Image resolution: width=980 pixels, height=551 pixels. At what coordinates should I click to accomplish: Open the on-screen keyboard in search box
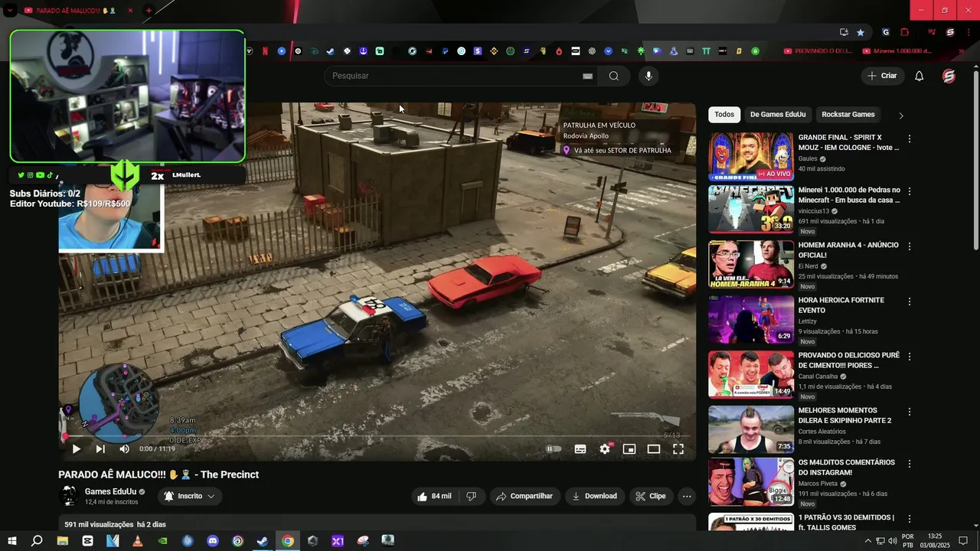pyautogui.click(x=587, y=76)
